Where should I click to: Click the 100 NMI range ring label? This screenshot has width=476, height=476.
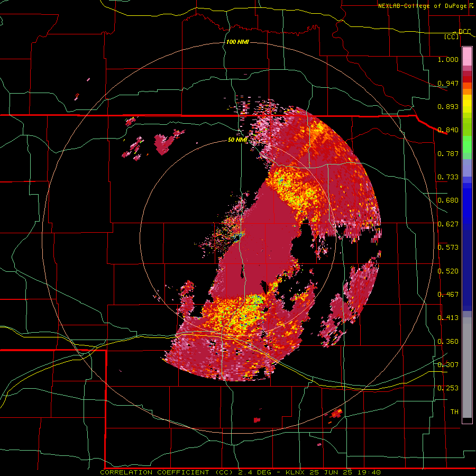(x=237, y=42)
